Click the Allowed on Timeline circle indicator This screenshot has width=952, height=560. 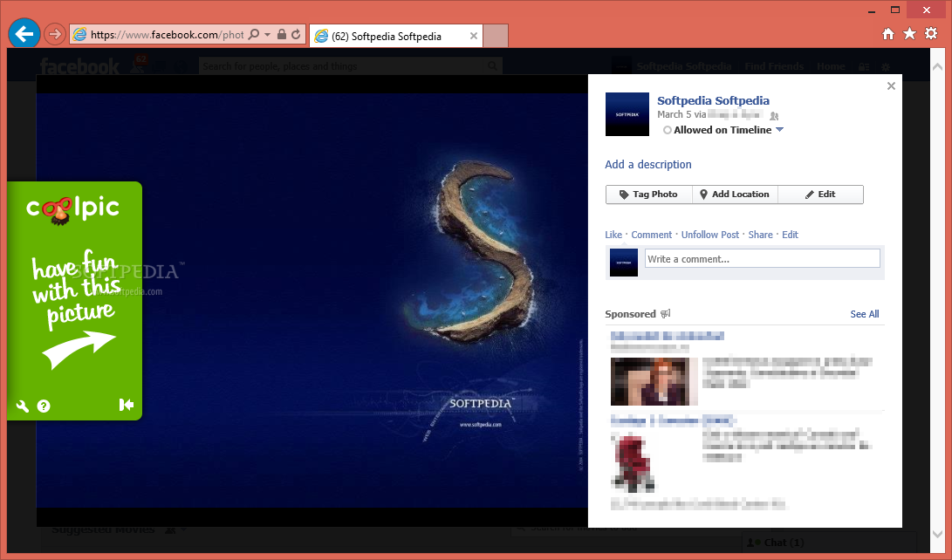pos(668,130)
